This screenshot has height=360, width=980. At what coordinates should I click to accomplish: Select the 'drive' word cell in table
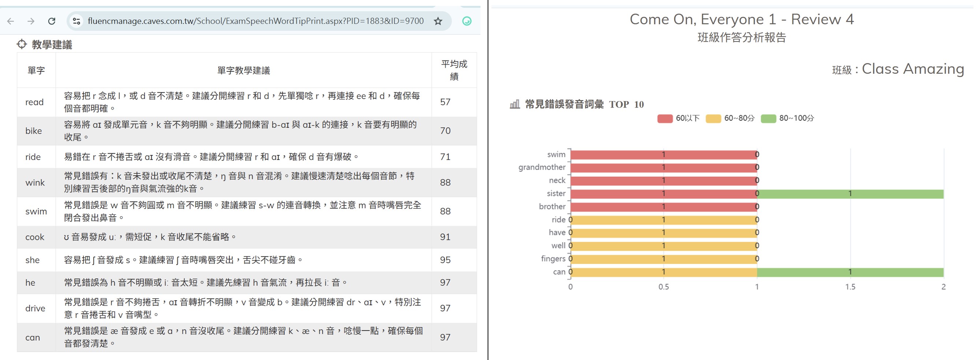click(x=36, y=308)
